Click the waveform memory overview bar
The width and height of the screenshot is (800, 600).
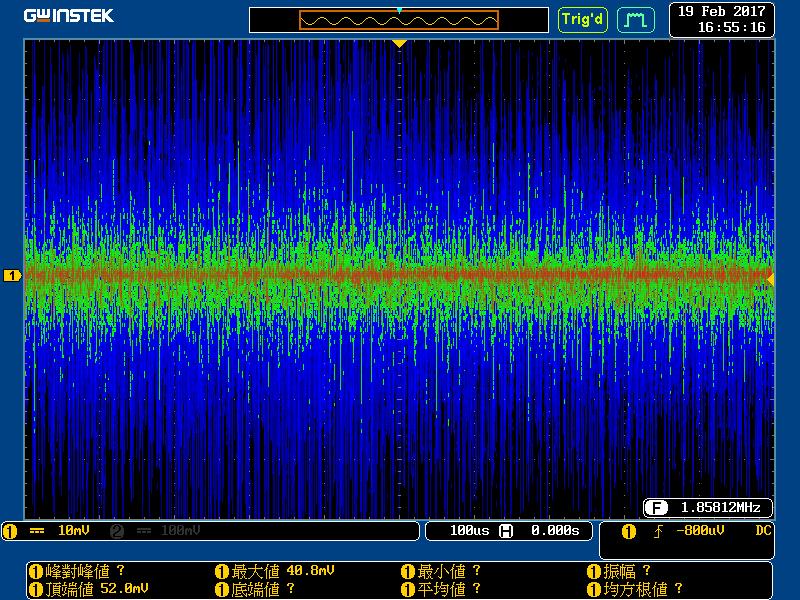[x=398, y=20]
